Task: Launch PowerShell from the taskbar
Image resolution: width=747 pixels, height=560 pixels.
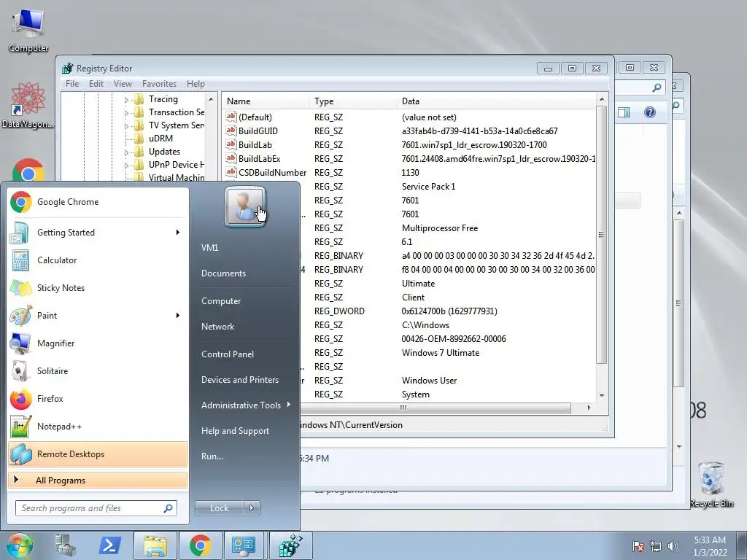Action: click(x=109, y=545)
